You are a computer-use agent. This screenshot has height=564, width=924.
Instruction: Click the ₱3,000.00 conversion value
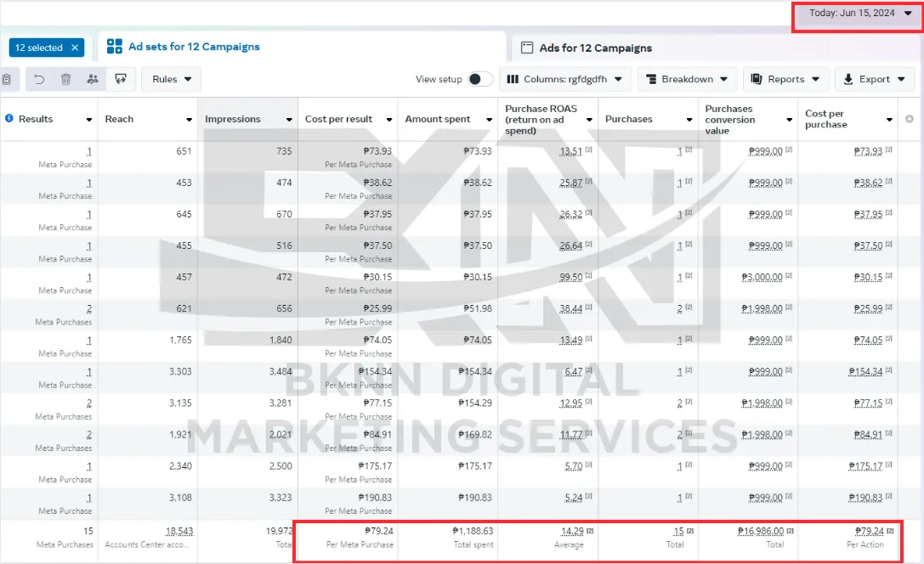[762, 277]
